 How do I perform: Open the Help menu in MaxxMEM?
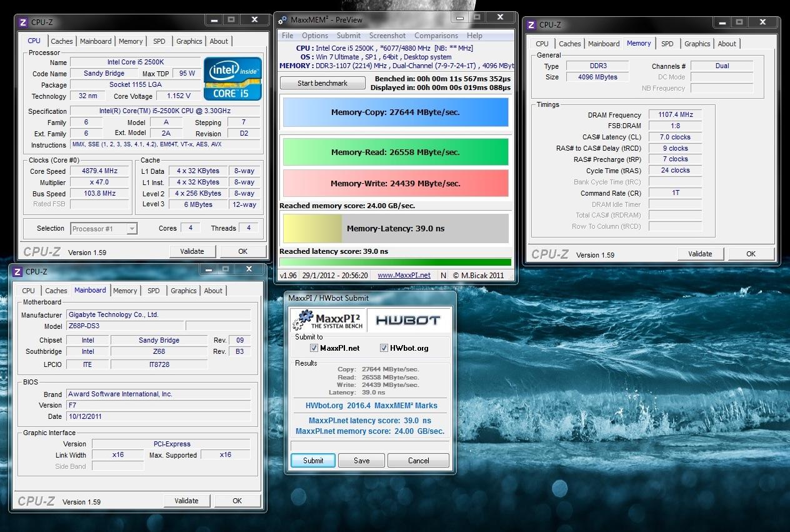(x=474, y=36)
